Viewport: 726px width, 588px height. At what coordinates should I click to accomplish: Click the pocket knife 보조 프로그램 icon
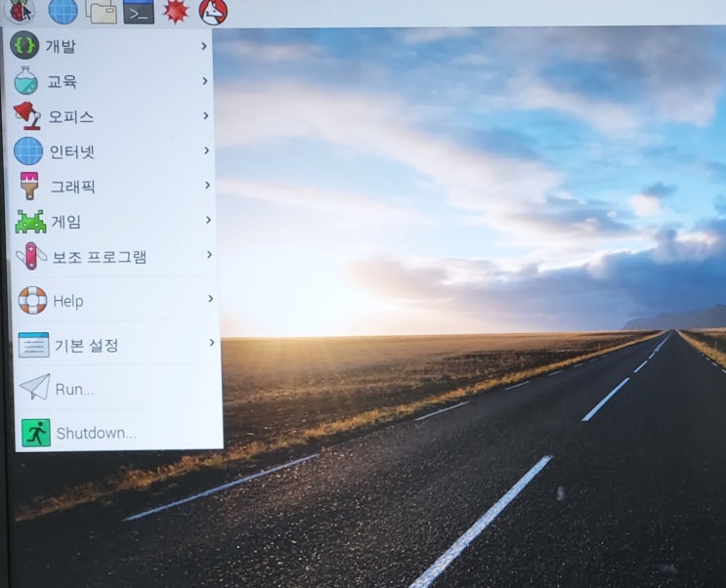[31, 256]
